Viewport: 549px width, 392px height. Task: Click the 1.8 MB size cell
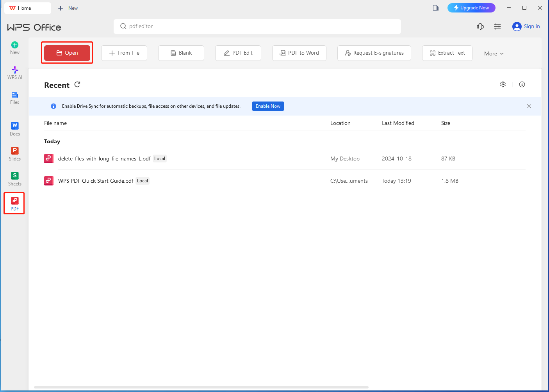(x=450, y=181)
